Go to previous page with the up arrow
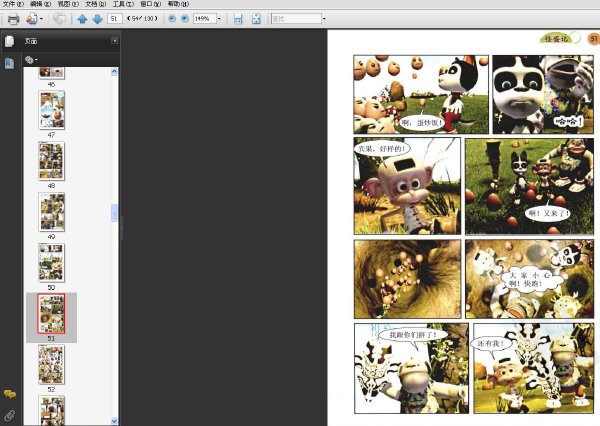Screen dimensions: 600x426 click(x=82, y=19)
